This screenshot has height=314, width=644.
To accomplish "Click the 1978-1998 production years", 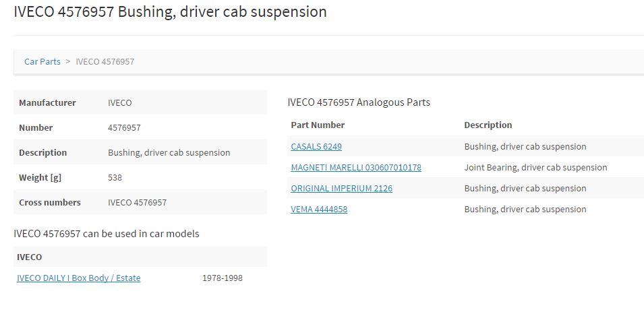I will pos(223,278).
